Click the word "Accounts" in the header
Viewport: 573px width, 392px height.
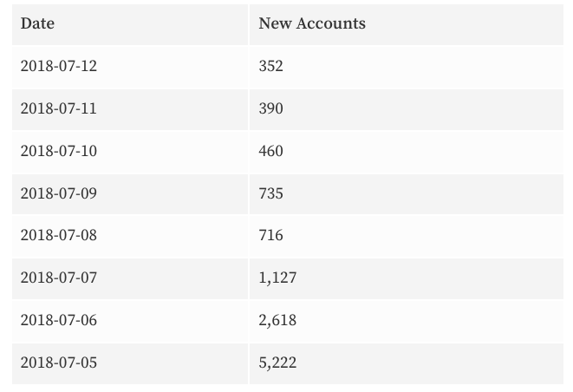331,23
